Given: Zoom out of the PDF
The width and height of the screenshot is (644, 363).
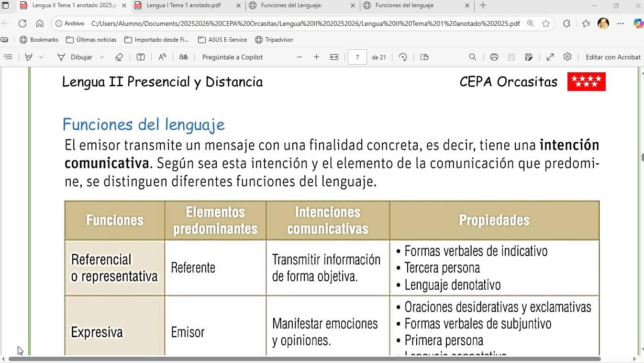Looking at the screenshot, I should point(300,57).
